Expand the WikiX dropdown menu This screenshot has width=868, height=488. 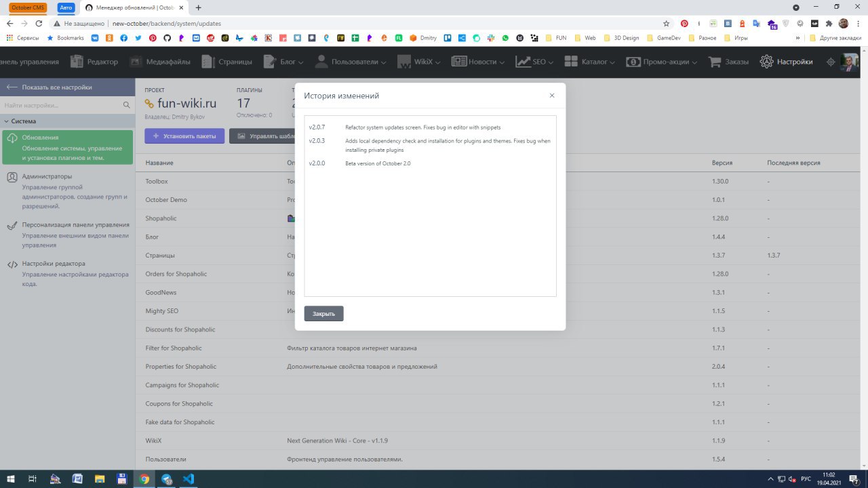click(x=419, y=62)
